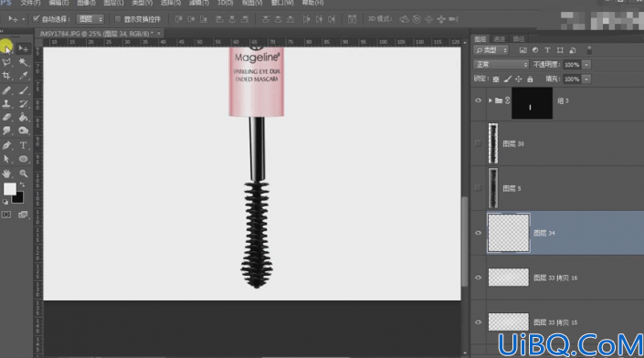Switch to the channels panel tab

499,39
